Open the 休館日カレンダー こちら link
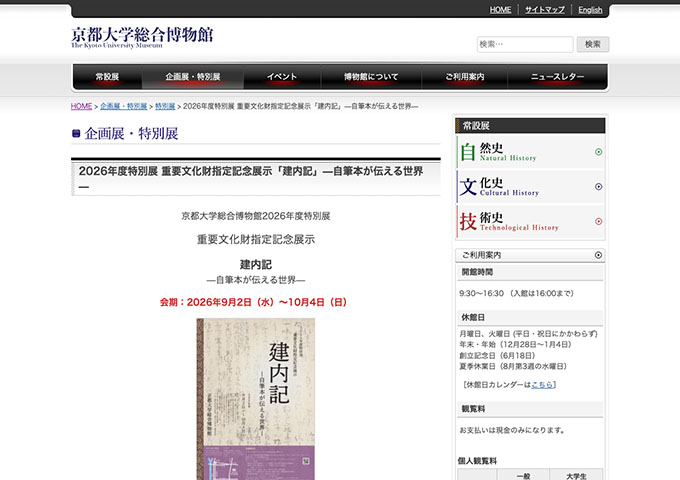 coord(542,385)
